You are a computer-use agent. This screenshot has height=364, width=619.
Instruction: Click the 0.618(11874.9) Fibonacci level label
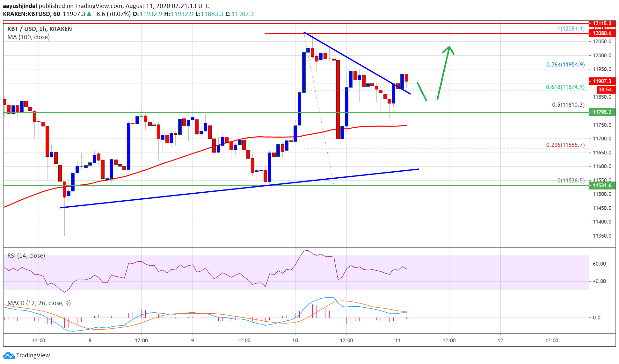click(x=565, y=87)
